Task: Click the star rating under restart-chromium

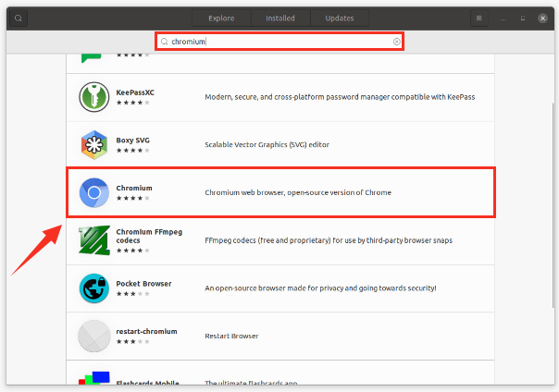Action: (133, 341)
